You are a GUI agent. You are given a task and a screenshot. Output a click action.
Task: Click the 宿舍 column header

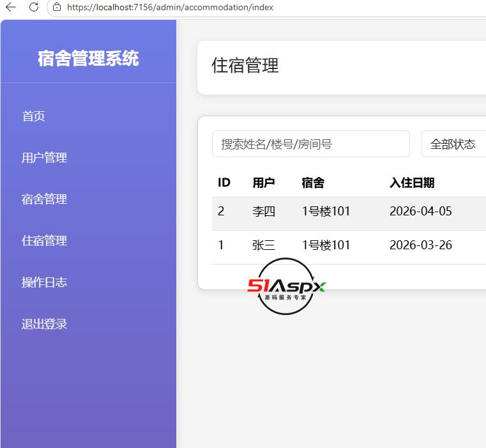[x=313, y=183]
